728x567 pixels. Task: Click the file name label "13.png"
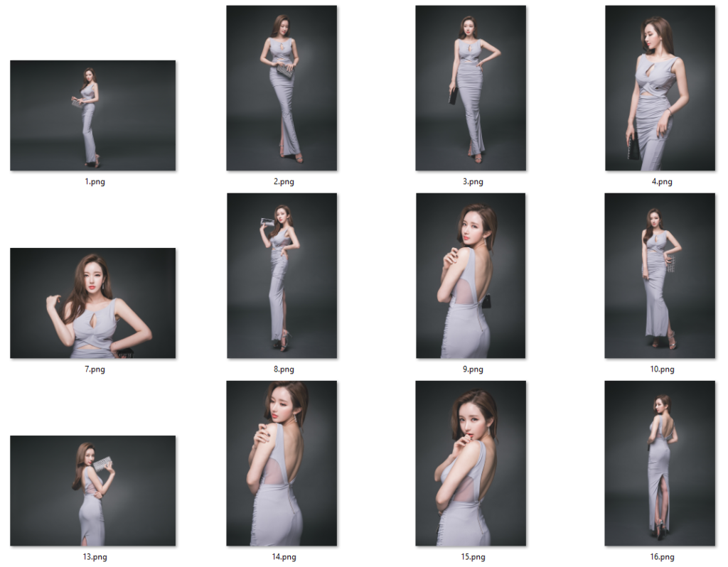(95, 557)
